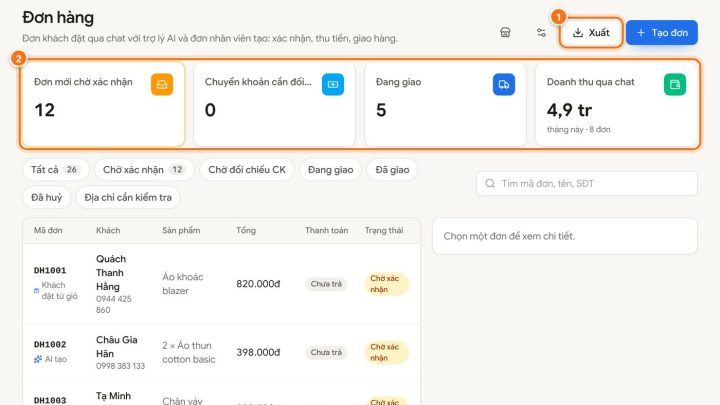
Task: Click the Khách column header
Action: click(108, 231)
